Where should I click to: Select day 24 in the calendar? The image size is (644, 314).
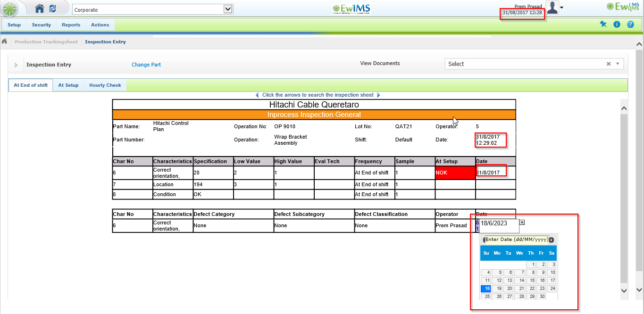(551, 289)
